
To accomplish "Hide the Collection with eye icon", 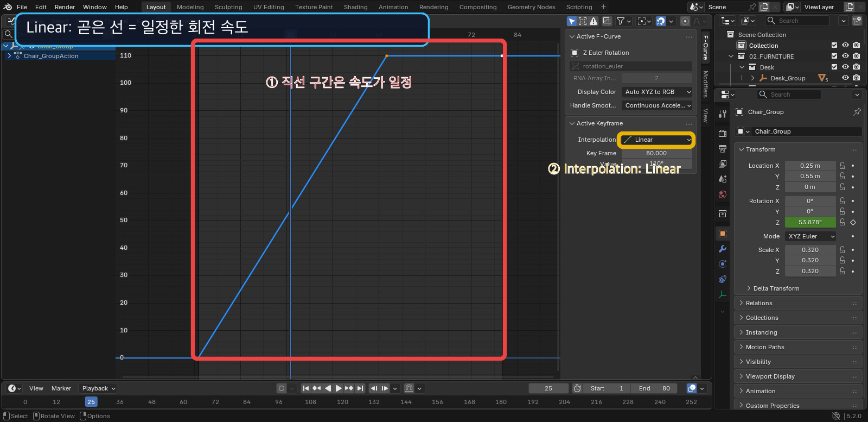I will coord(845,46).
